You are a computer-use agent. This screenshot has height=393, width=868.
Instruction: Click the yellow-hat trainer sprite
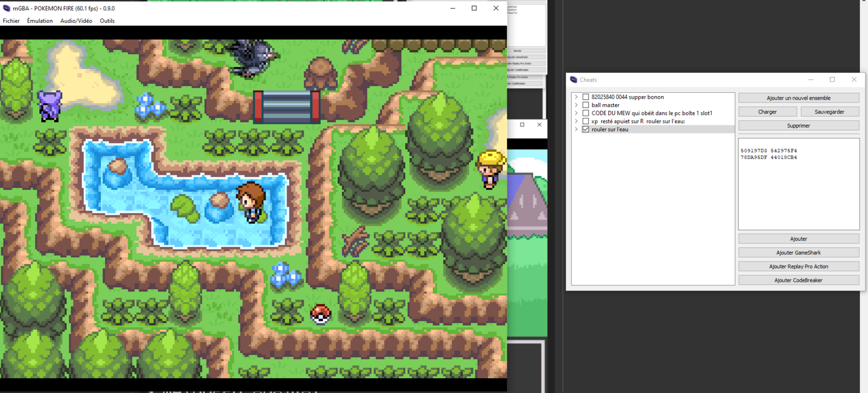point(490,169)
